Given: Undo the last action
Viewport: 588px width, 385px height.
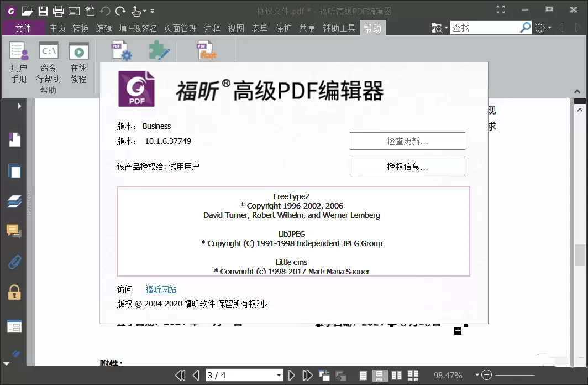Looking at the screenshot, I should 105,11.
